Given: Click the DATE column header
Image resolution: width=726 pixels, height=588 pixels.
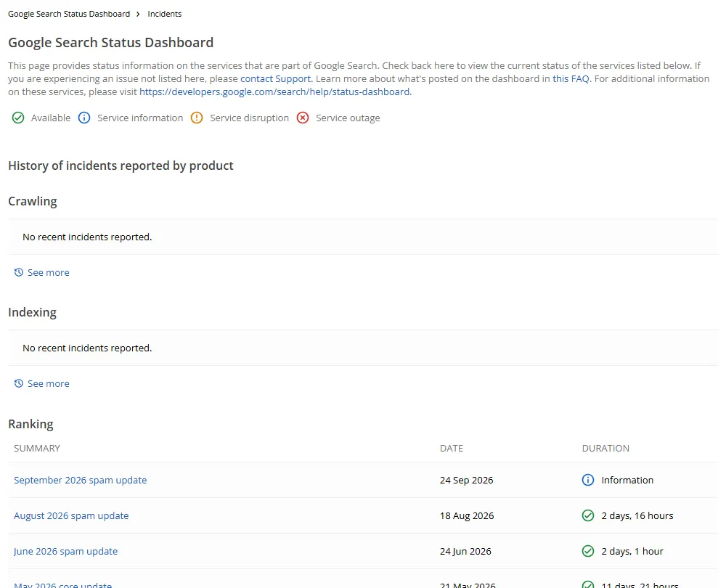Looking at the screenshot, I should [x=452, y=448].
